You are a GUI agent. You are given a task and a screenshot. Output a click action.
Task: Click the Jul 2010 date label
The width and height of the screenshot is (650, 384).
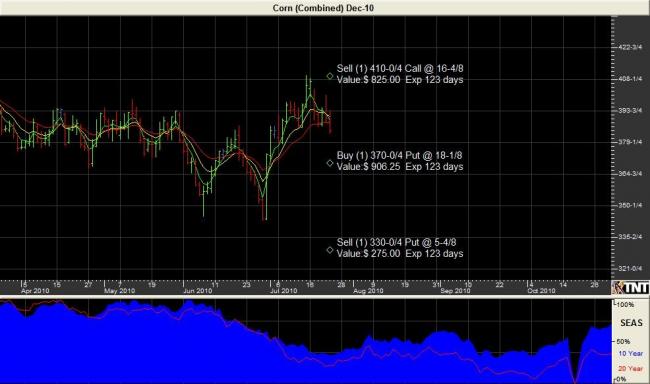(284, 291)
